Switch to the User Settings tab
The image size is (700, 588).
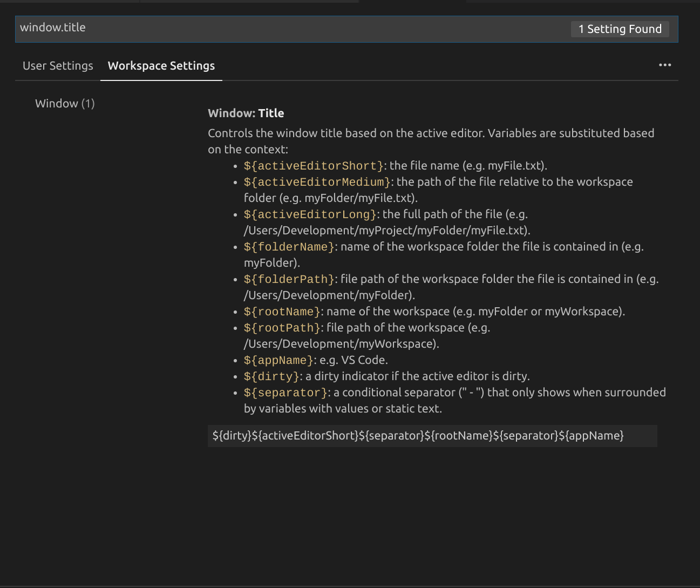(x=58, y=66)
